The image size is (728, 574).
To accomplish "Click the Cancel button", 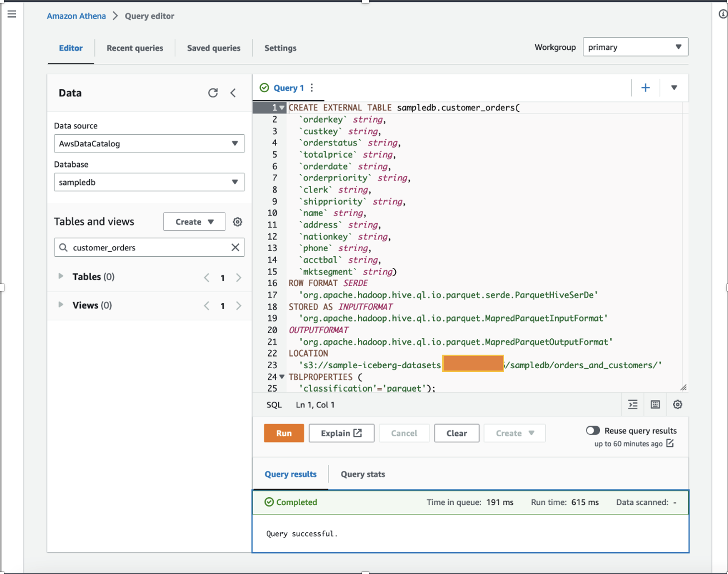I will tap(404, 433).
